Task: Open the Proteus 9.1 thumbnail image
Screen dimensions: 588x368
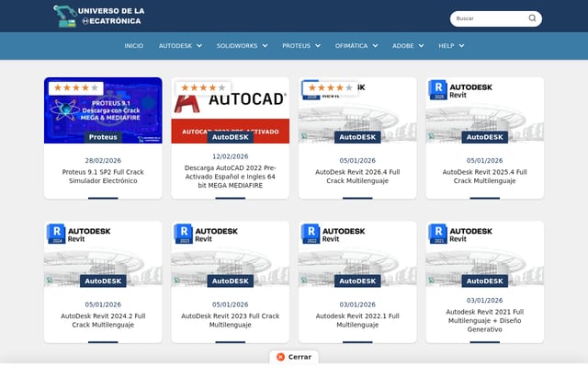Action: click(x=103, y=110)
